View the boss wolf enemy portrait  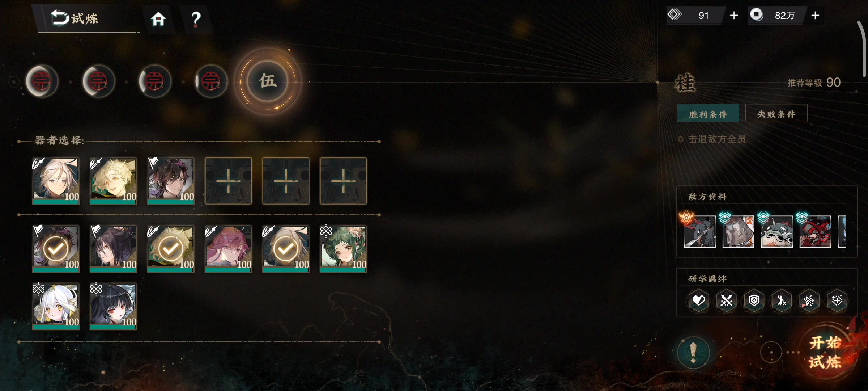(x=699, y=231)
